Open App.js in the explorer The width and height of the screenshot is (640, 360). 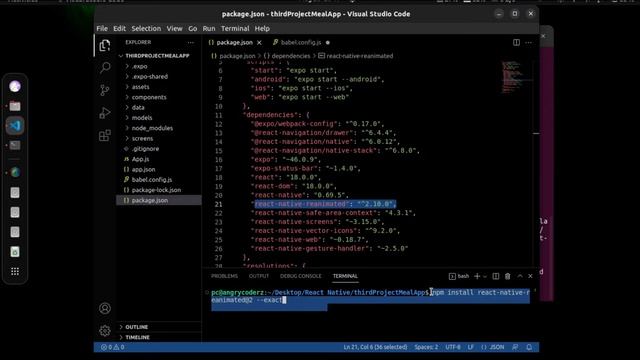[x=140, y=159]
